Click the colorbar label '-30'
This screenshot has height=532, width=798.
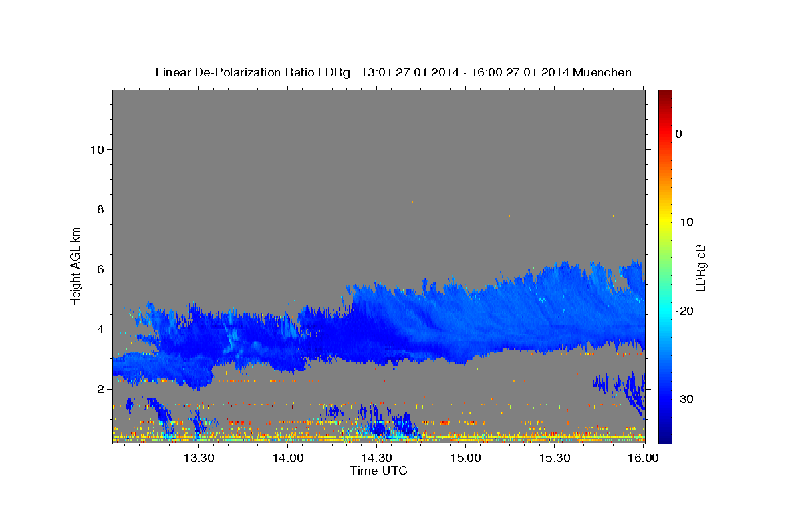[x=684, y=399]
